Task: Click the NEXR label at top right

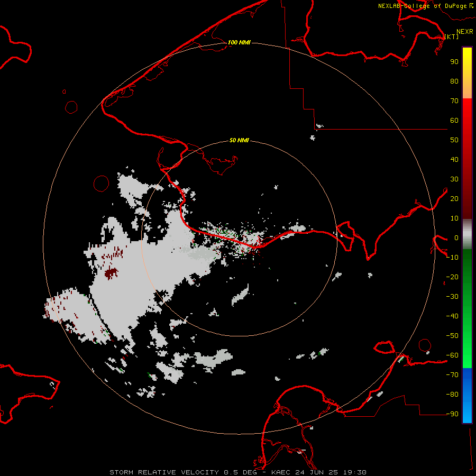Action: tap(464, 32)
